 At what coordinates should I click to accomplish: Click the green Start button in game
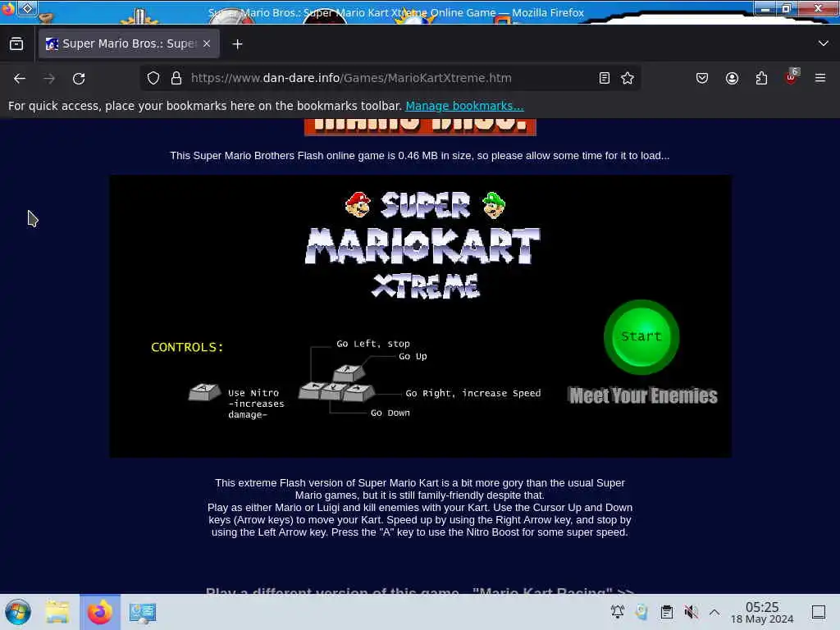click(641, 337)
